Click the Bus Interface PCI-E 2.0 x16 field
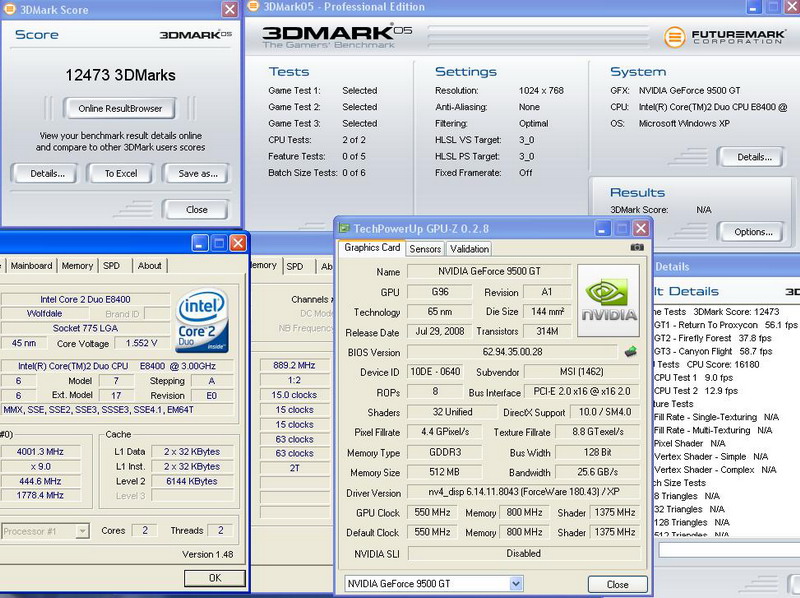Viewport: 800px width, 598px height. coord(582,392)
